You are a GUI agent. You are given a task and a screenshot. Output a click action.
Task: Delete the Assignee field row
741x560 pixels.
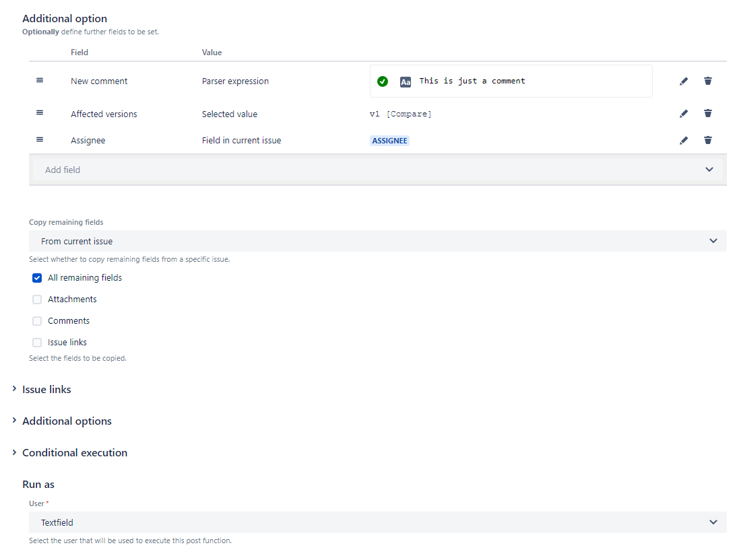[707, 140]
